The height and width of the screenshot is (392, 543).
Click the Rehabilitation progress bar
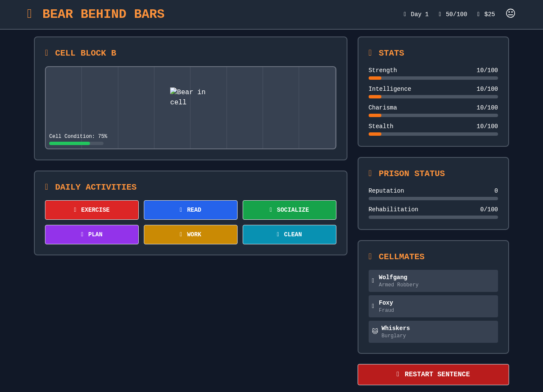click(433, 217)
